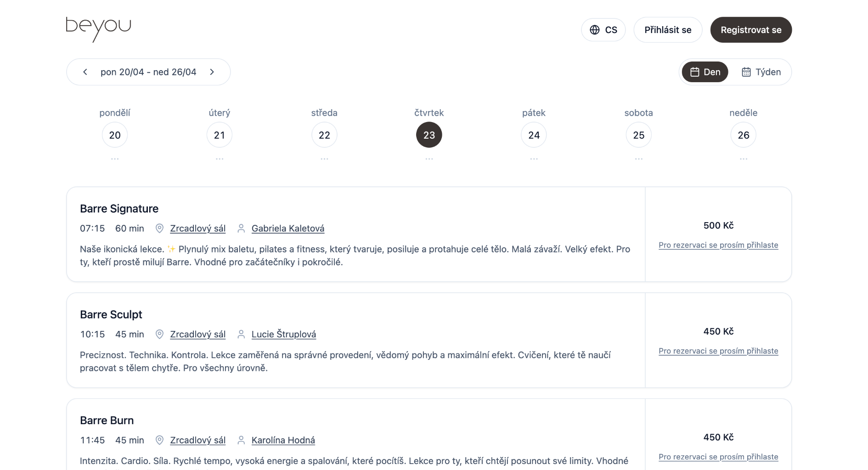Open the pon 20/04 – ned 26/04 picker

(148, 72)
